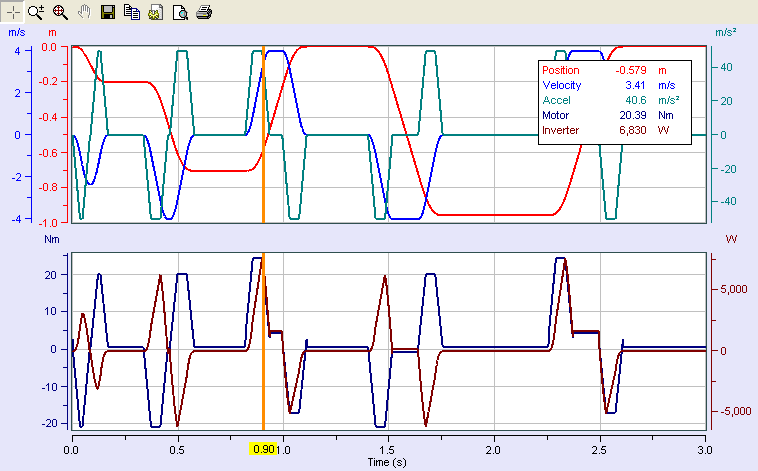The width and height of the screenshot is (758, 471).
Task: Select the pan hand tool
Action: 84,12
